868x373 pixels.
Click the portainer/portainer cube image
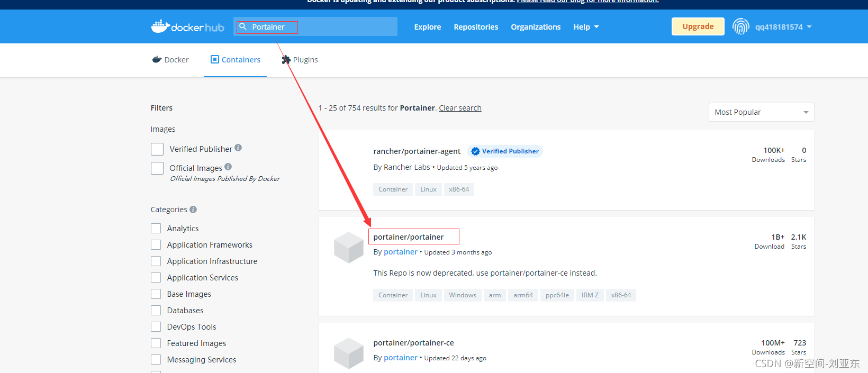(x=349, y=248)
